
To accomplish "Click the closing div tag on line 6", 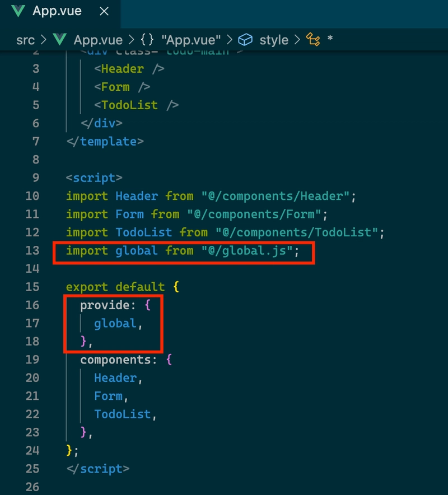I will click(x=101, y=123).
